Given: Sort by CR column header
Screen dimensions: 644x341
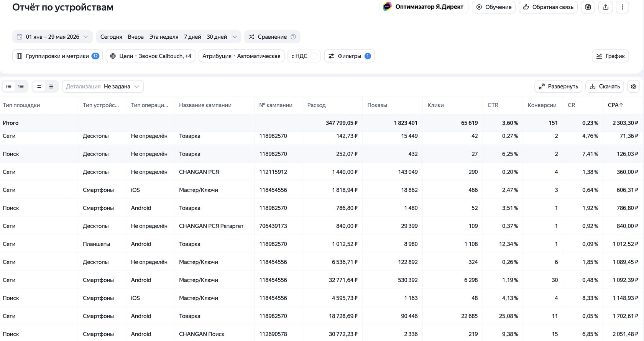Looking at the screenshot, I should [x=571, y=105].
